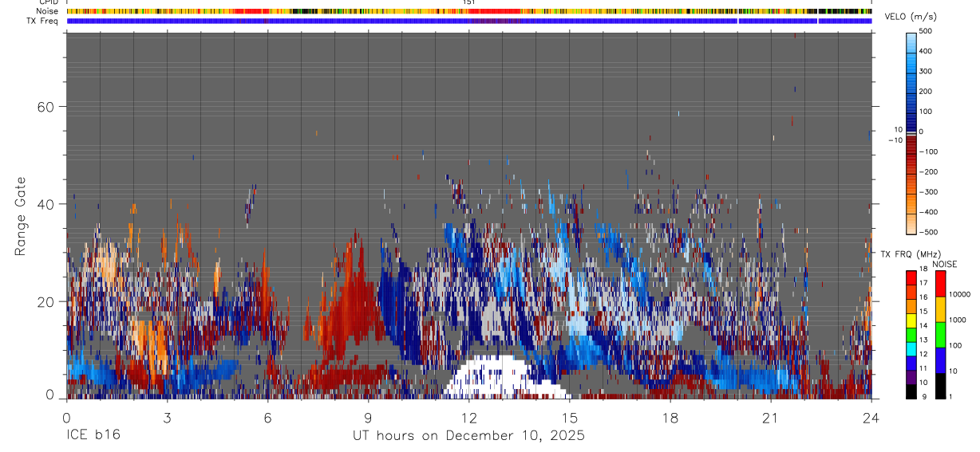Viewport: 980px width, 452px height.
Task: Click the hour 12 tick label on UT axis
Action: point(468,417)
